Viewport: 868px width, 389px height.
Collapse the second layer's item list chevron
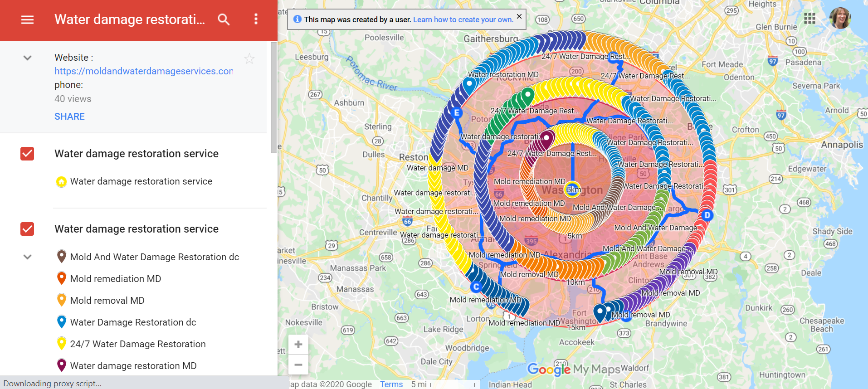(27, 257)
